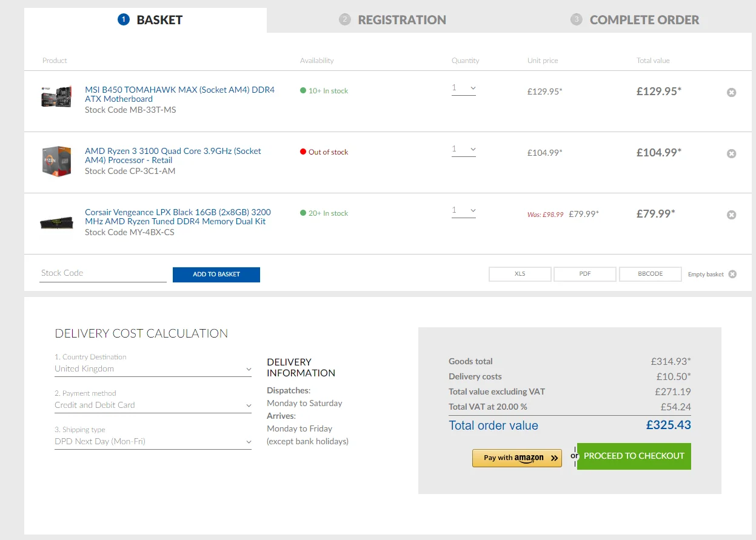756x540 pixels.
Task: Click the DELIVERY COST CALCULATION heading
Action: pyautogui.click(x=141, y=333)
